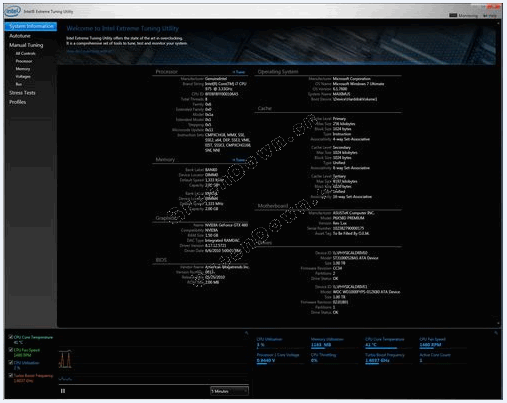Click the Intel logo in title bar

click(x=13, y=11)
